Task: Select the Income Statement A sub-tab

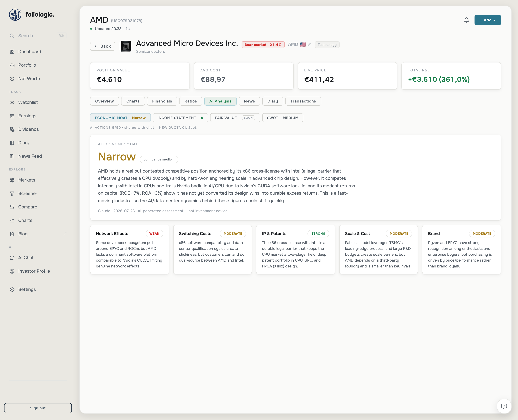Action: click(180, 118)
